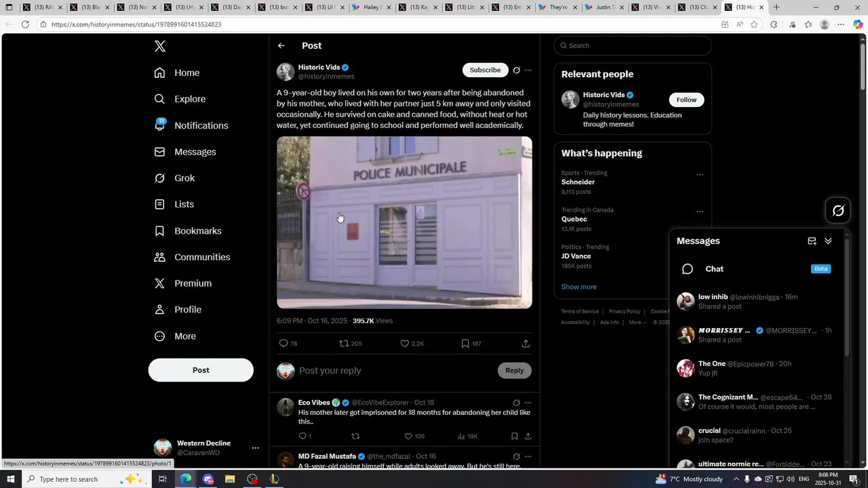Image resolution: width=868 pixels, height=488 pixels.
Task: Open more options on MD Fazal Mustafa reply
Action: pos(528,457)
